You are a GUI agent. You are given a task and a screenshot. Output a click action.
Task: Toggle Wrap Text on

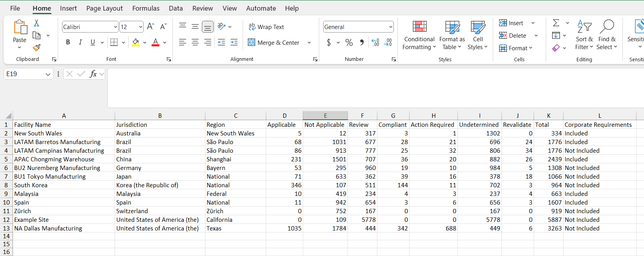tap(266, 27)
